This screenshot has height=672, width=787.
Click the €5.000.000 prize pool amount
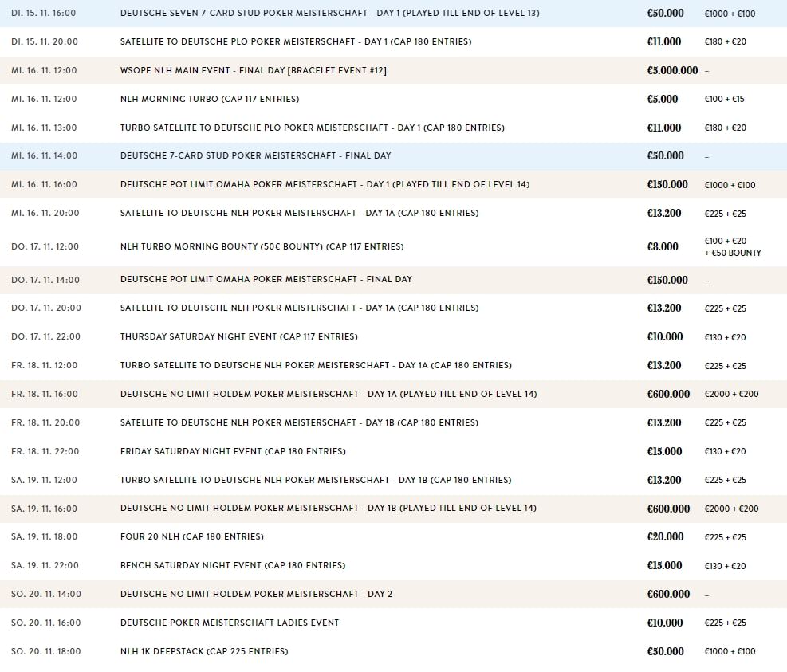pos(672,70)
